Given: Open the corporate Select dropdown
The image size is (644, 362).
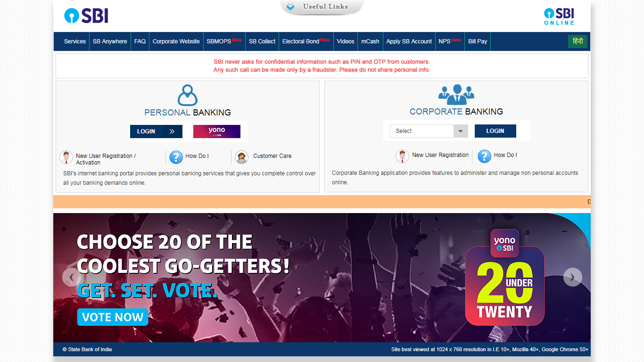Looking at the screenshot, I should point(429,131).
